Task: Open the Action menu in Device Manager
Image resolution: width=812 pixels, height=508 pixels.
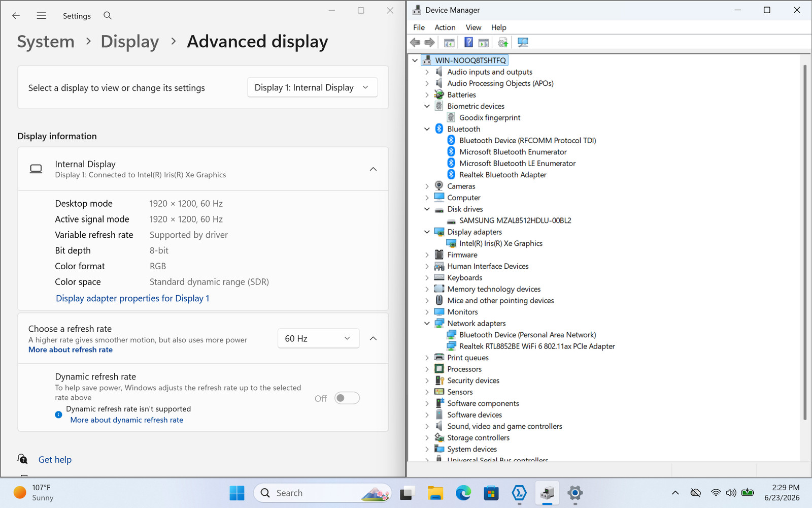Action: click(x=445, y=27)
